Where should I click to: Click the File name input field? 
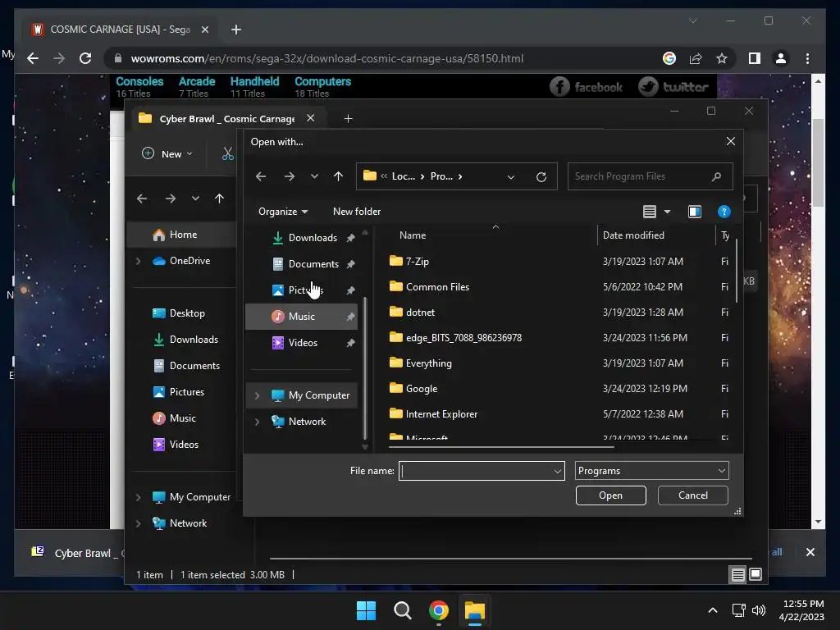click(x=476, y=471)
